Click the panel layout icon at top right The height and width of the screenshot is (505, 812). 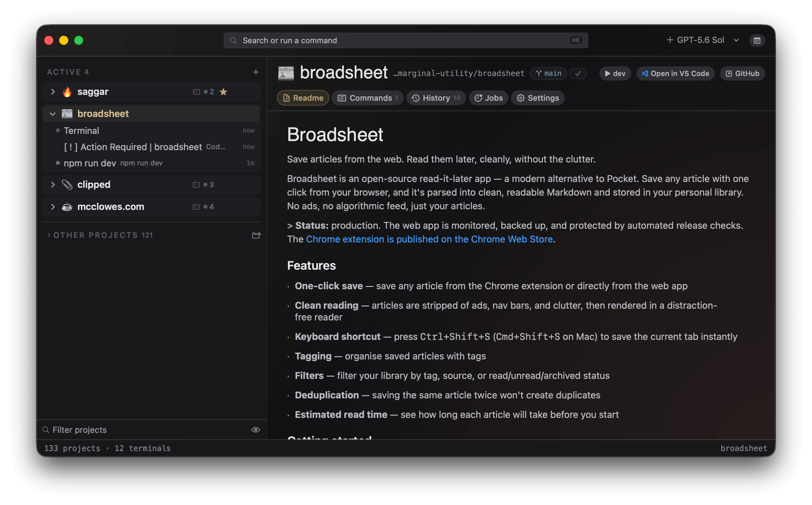[757, 40]
